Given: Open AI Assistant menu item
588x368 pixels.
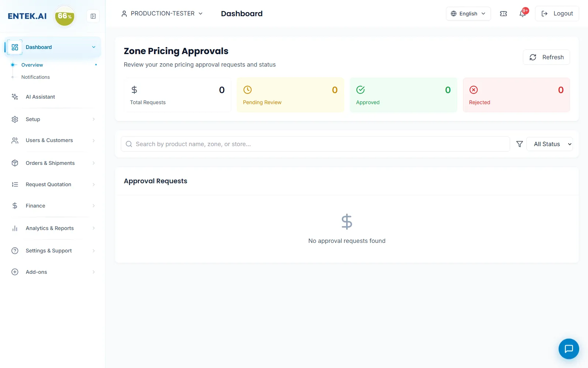Looking at the screenshot, I should 40,97.
